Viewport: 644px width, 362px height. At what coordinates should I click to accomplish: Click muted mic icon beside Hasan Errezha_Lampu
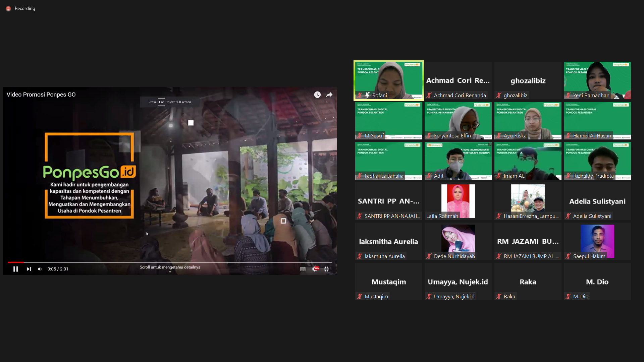coord(499,216)
